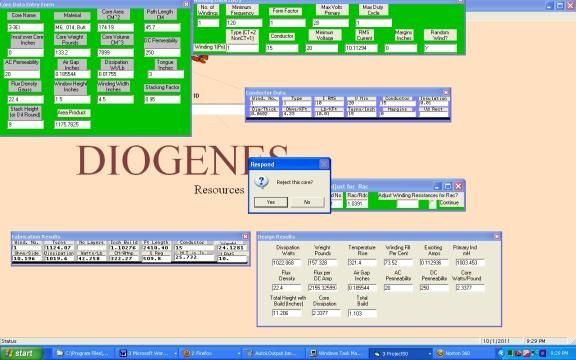Click Turns value 1124.07 in Fabrication Results

coord(58,248)
